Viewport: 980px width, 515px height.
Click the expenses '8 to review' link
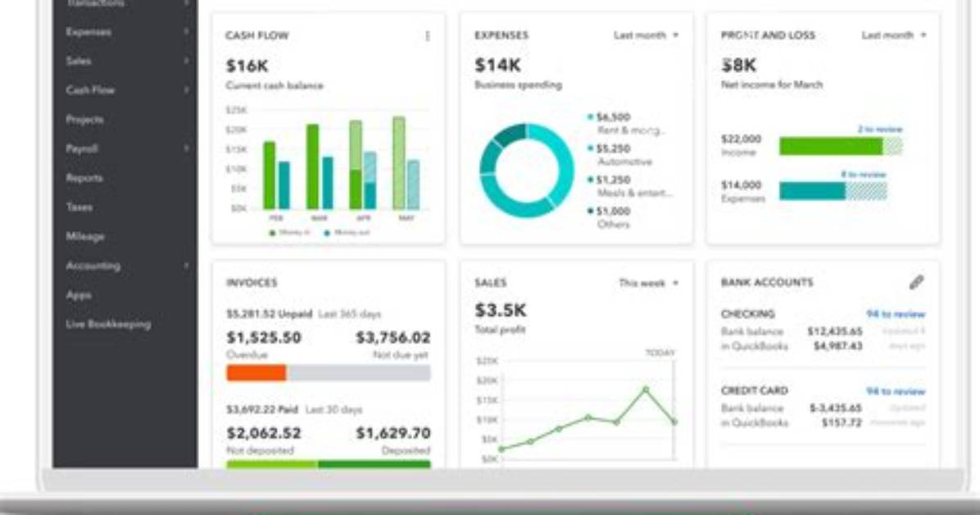tap(863, 175)
